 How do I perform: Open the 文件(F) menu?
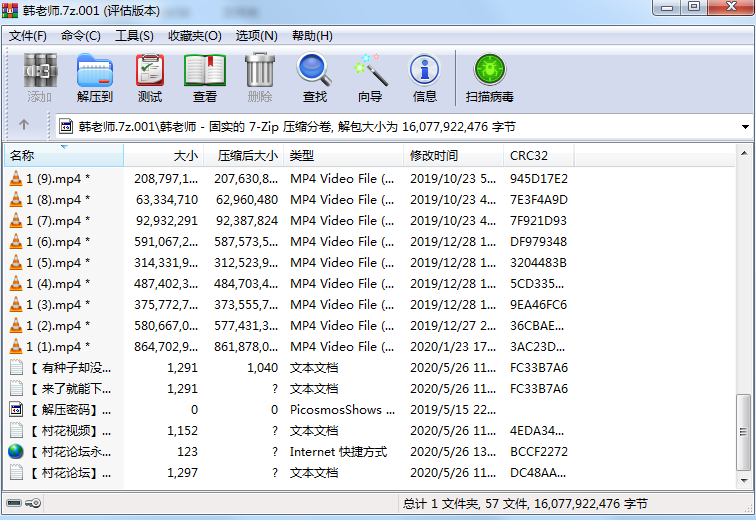click(x=29, y=35)
